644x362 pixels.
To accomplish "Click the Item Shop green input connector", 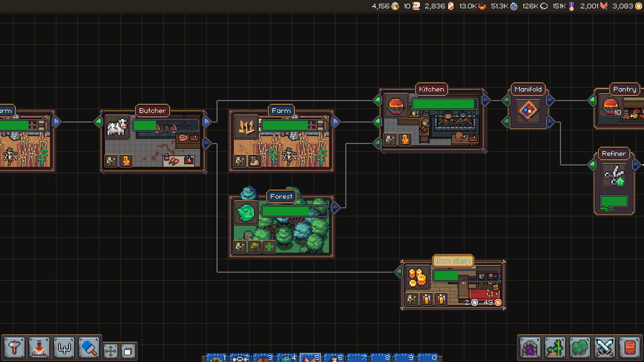I will coord(398,272).
